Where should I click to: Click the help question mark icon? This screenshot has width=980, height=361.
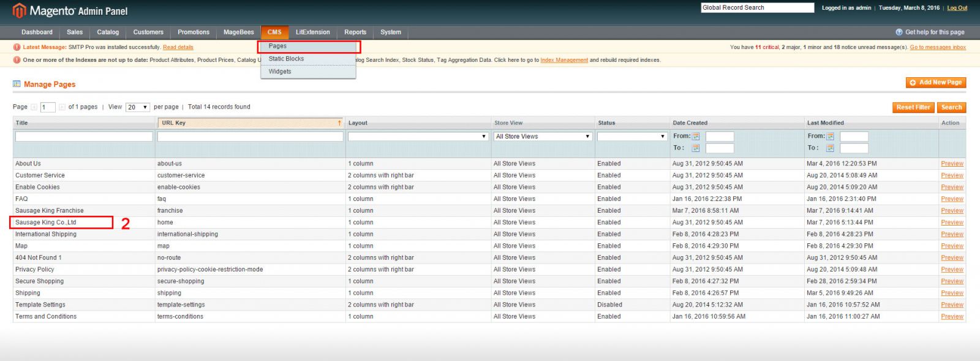[x=899, y=32]
